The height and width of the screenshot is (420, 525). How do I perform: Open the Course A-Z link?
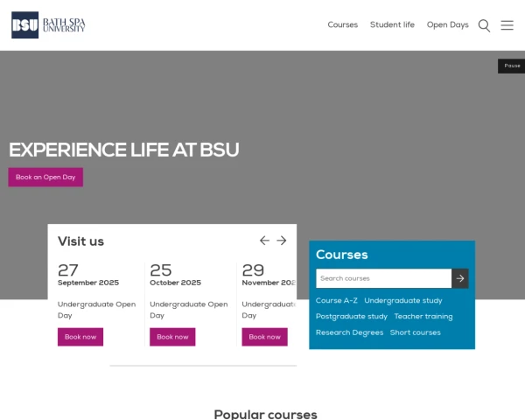coord(337,301)
